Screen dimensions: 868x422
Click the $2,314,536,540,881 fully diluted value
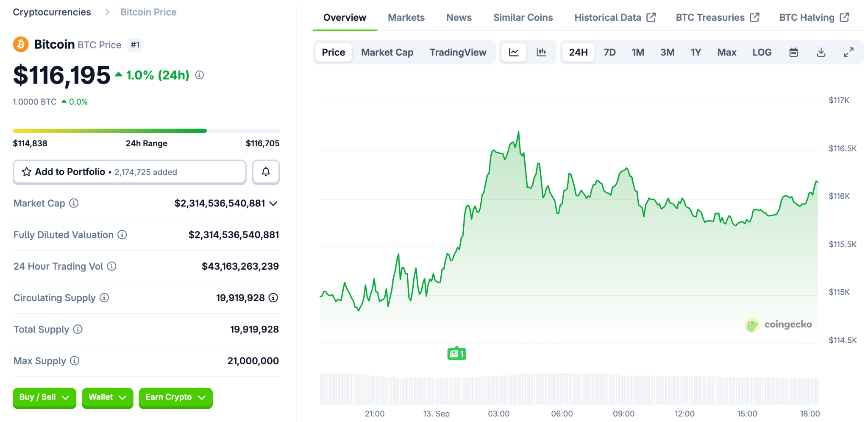coord(234,235)
